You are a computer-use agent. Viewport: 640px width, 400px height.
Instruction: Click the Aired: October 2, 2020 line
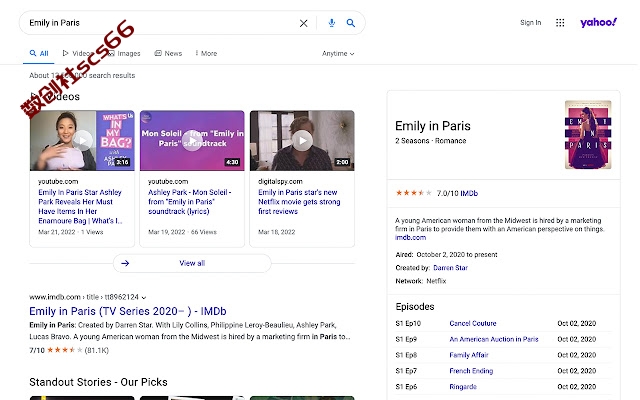tap(446, 255)
